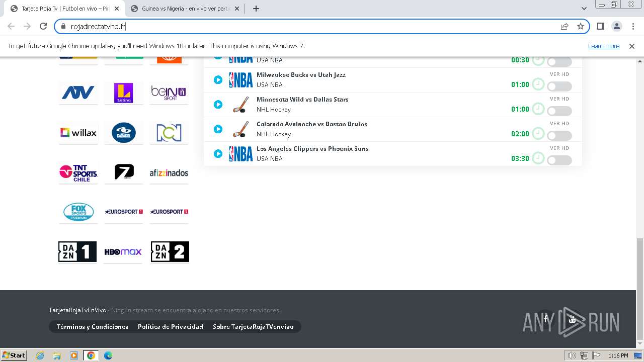Open the Eurosport 2 channel
Image resolution: width=644 pixels, height=362 pixels.
[169, 212]
